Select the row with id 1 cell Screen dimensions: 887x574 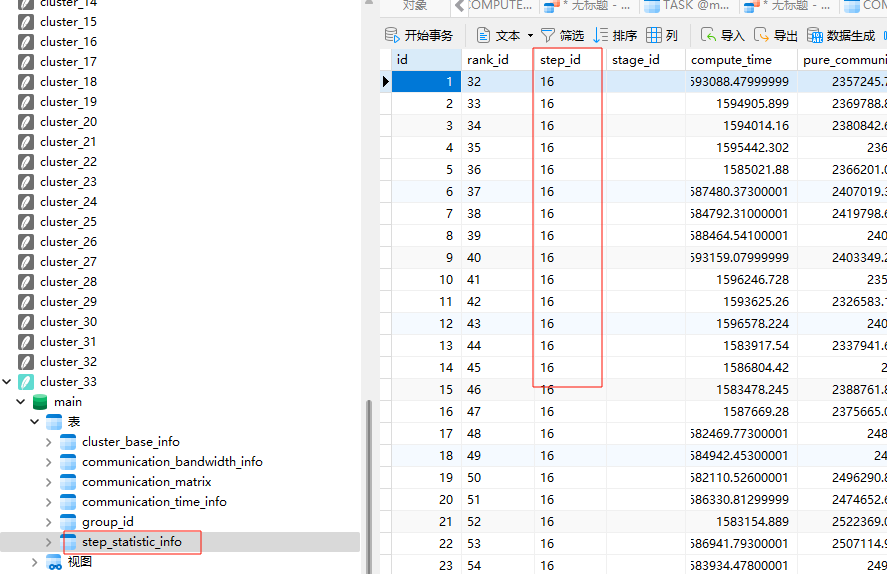pos(427,82)
